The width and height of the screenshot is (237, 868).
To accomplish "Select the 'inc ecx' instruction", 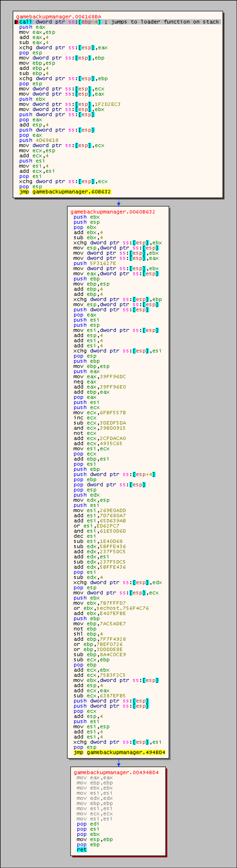I will click(85, 418).
